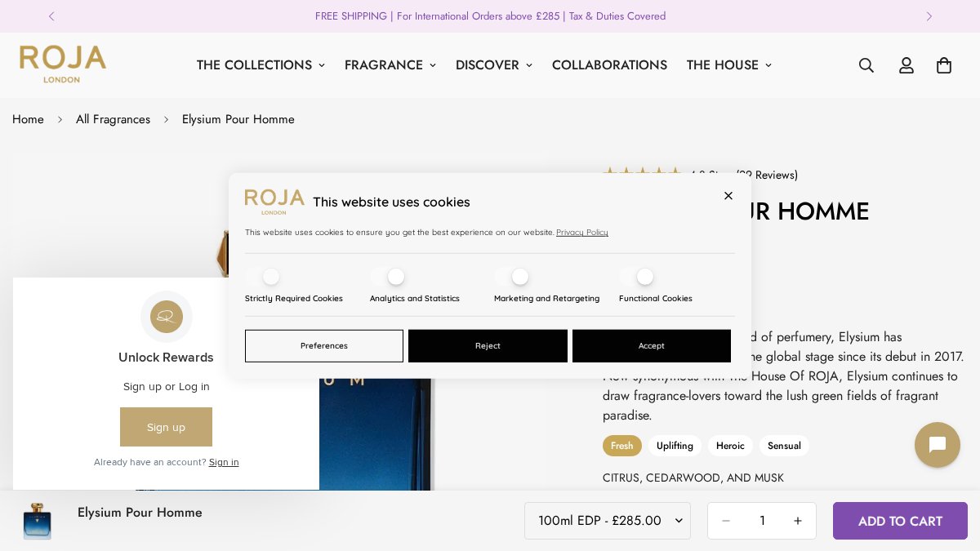
Task: Go to Home breadcrumb
Action: (28, 119)
